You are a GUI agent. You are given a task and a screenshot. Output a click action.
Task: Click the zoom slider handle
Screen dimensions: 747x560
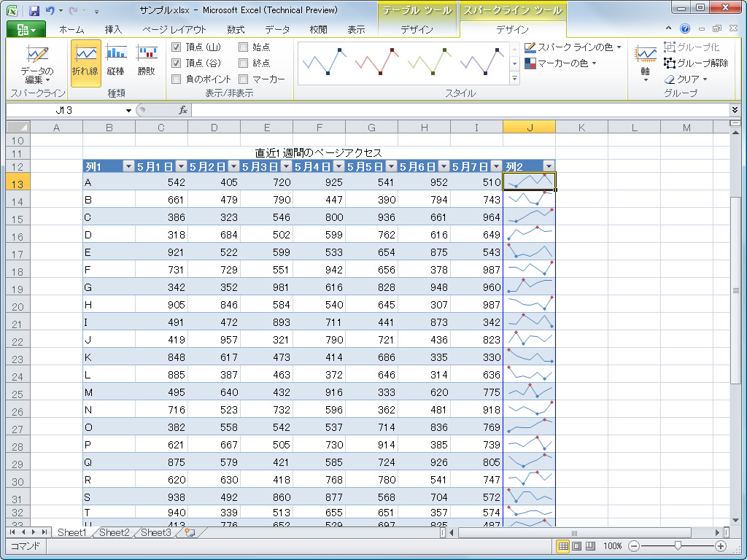(678, 546)
